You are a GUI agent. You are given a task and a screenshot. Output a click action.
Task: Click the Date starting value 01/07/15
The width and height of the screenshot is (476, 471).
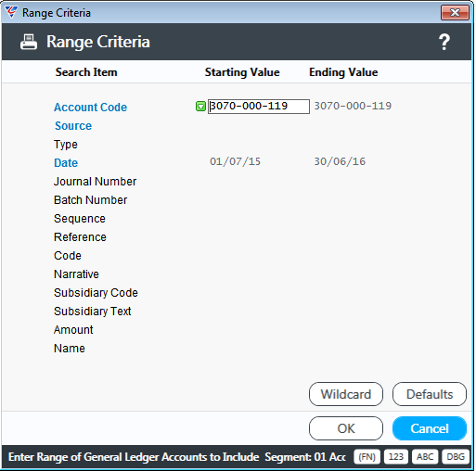point(235,161)
